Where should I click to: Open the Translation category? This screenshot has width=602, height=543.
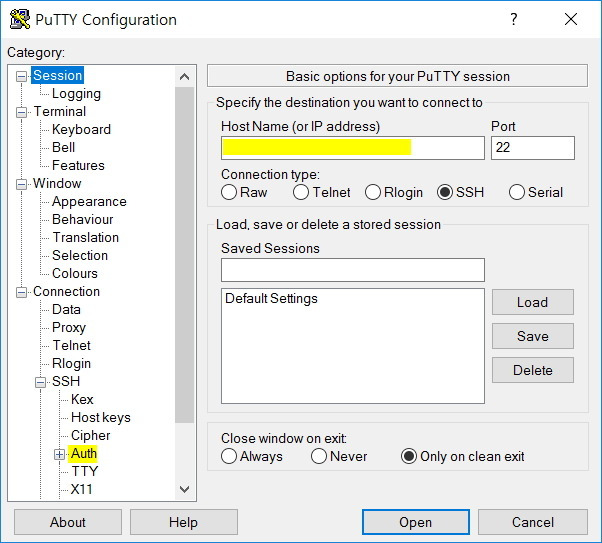click(x=86, y=237)
